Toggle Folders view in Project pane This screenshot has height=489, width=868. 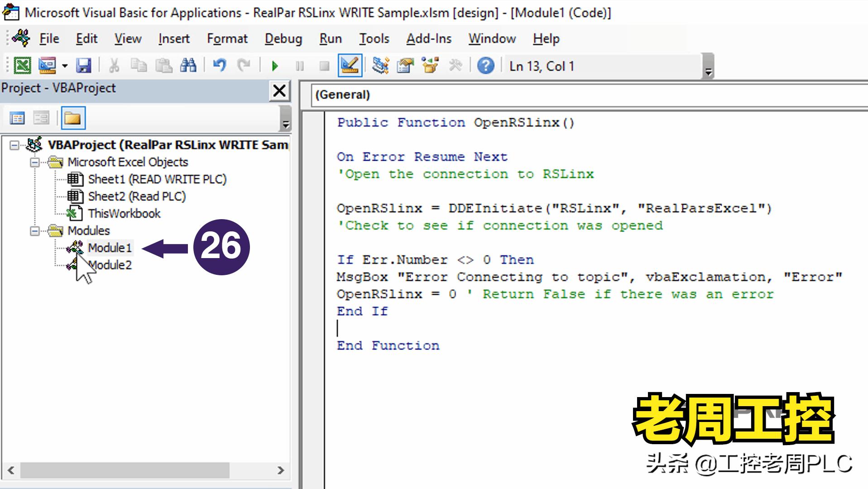(72, 119)
